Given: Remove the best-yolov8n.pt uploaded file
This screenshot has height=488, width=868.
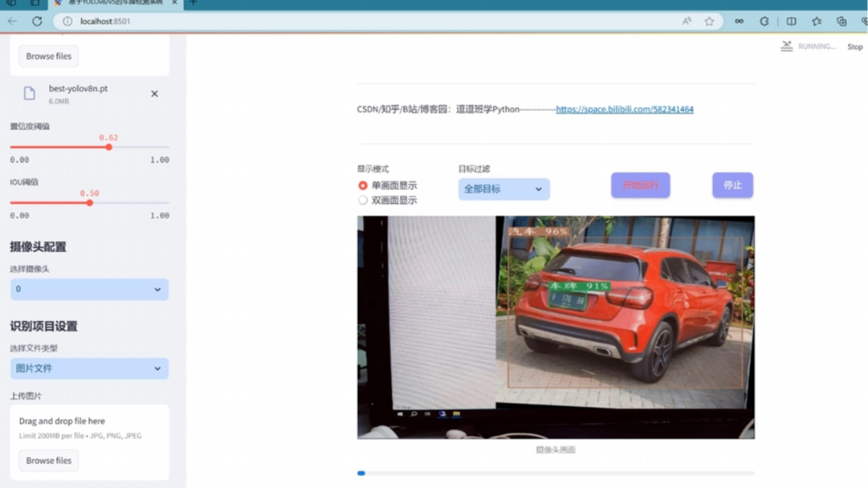Looking at the screenshot, I should (x=154, y=93).
